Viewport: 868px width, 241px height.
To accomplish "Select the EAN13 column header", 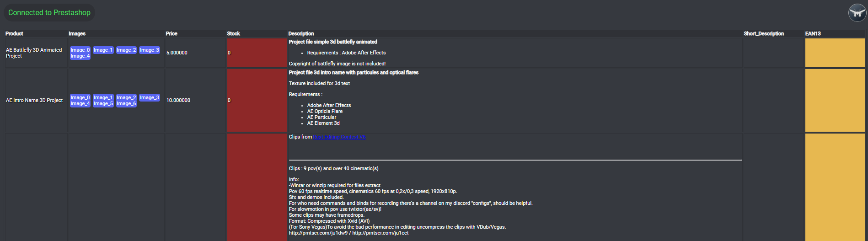I will coord(813,33).
